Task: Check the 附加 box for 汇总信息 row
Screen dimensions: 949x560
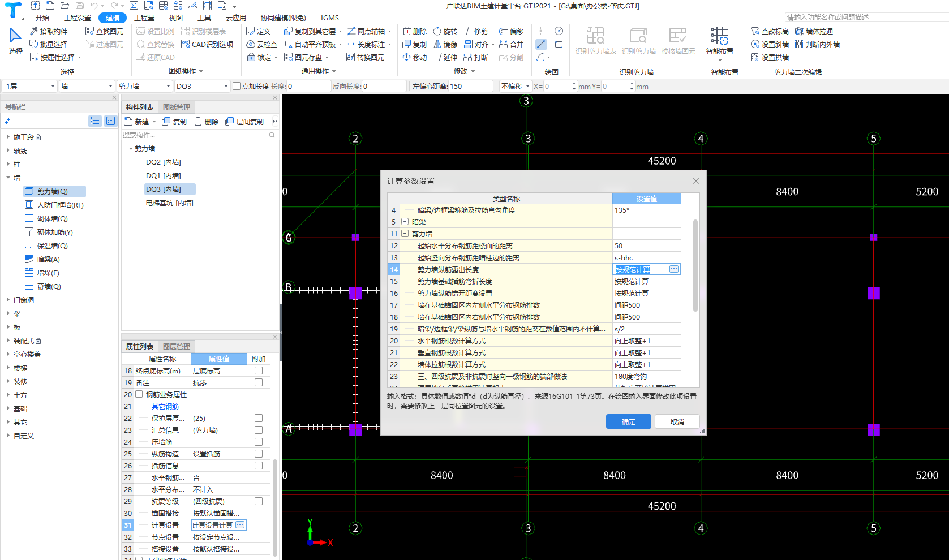Action: coord(259,430)
